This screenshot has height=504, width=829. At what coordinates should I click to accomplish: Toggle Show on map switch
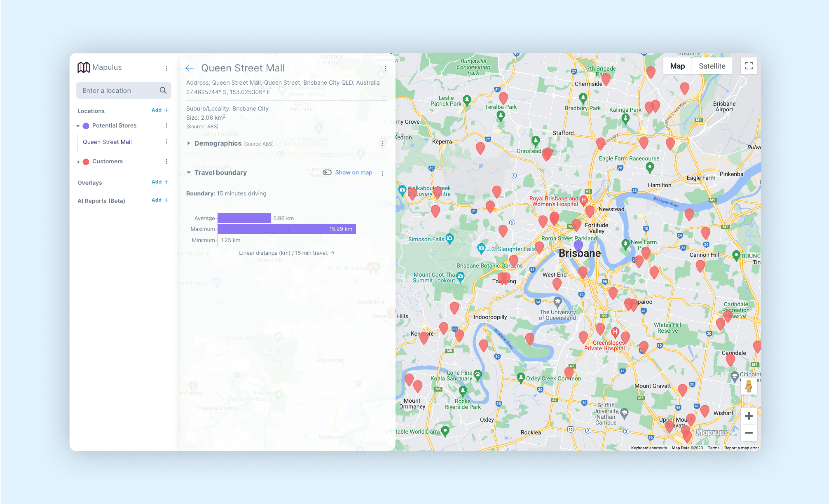point(327,173)
